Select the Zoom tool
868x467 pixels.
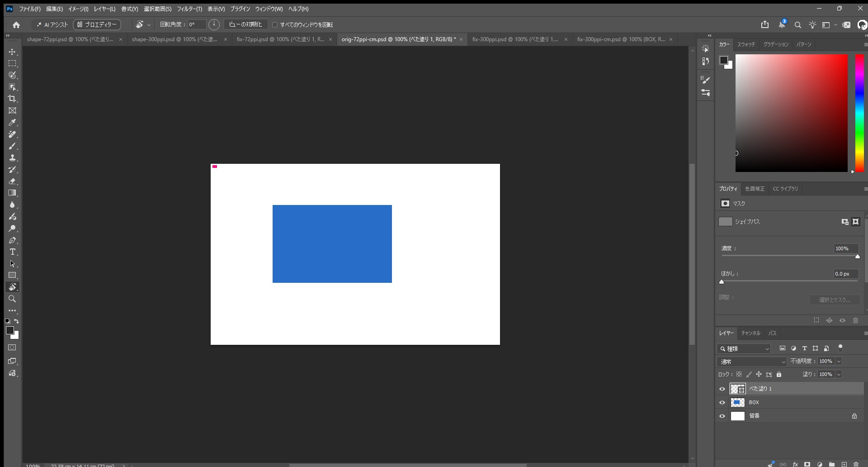point(12,299)
